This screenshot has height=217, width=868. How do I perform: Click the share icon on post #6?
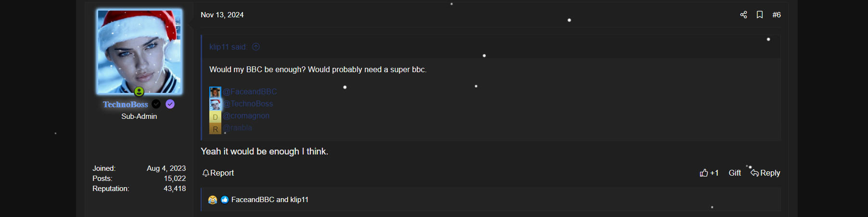(743, 15)
